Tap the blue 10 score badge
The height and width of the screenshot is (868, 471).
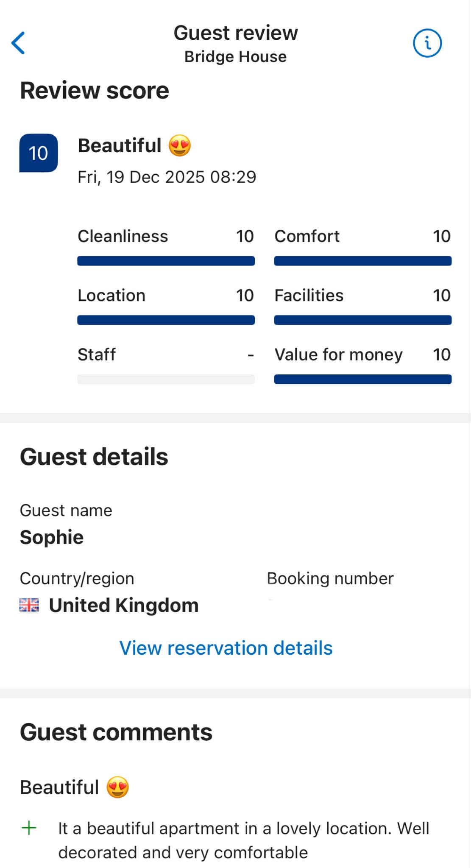point(39,153)
